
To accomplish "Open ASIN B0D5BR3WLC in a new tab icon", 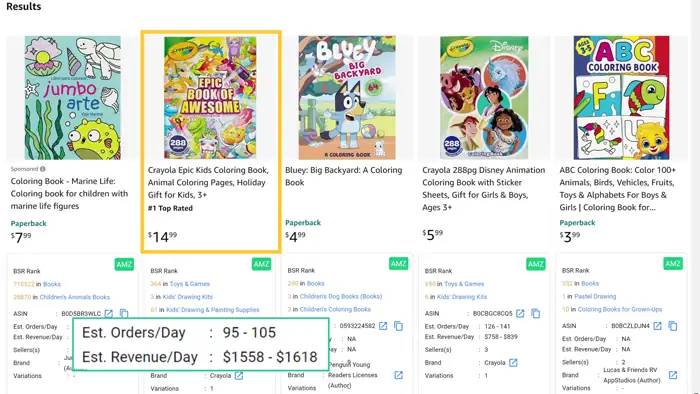I will click(108, 314).
